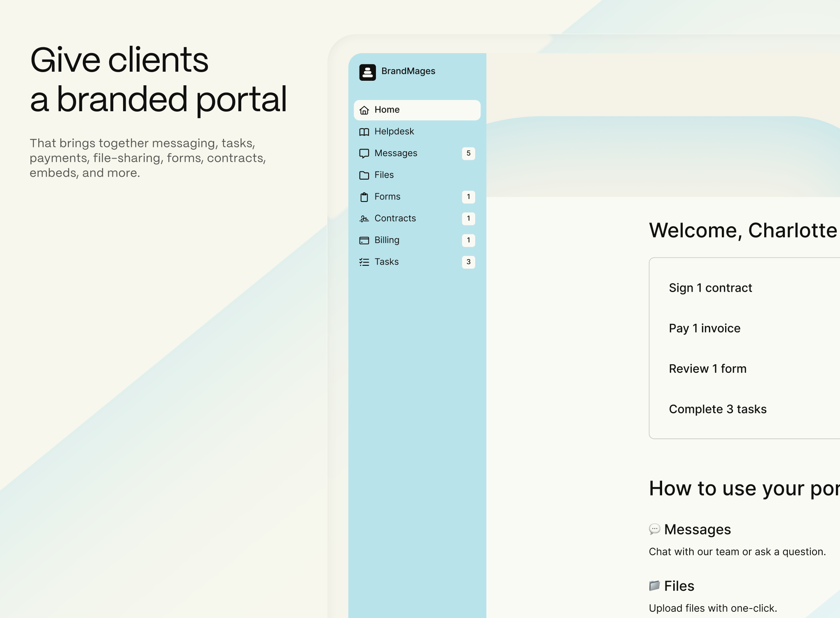
Task: Click Review 1 form item
Action: [707, 369]
